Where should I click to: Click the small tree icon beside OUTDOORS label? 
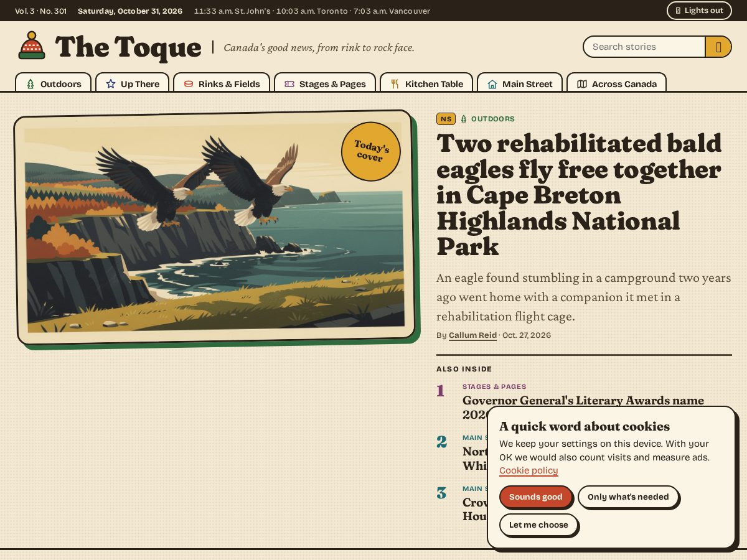tap(464, 119)
